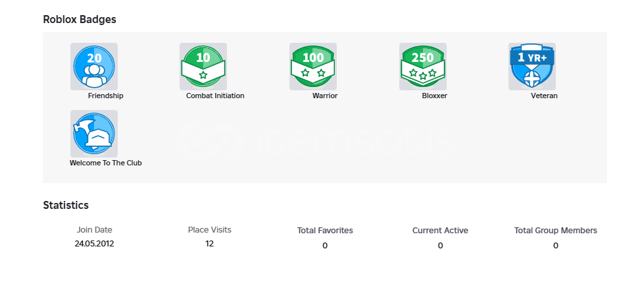Click the Friendship badge icon
Screen dimensions: 644x284
pos(94,67)
